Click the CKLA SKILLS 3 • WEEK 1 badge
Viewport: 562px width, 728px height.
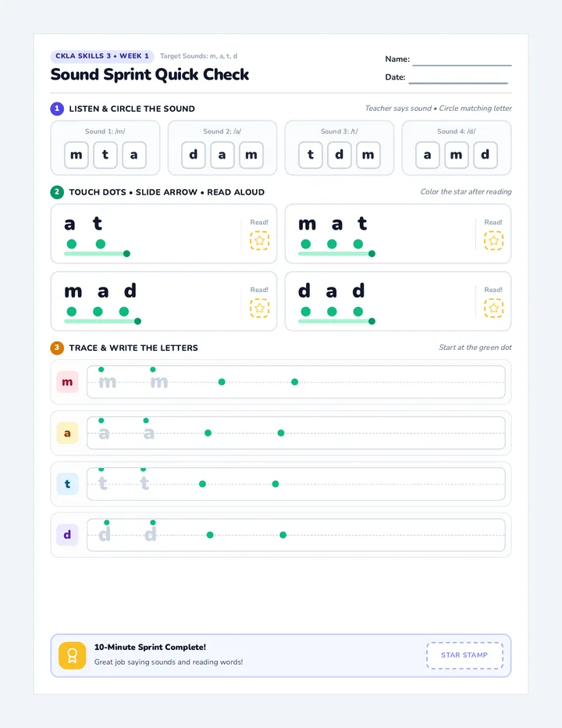pyautogui.click(x=102, y=56)
